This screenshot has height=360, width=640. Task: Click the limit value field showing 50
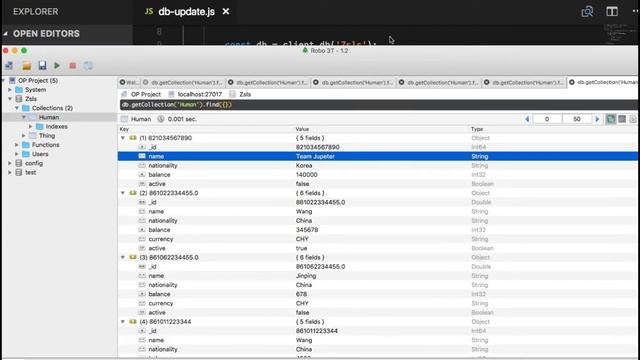[577, 119]
